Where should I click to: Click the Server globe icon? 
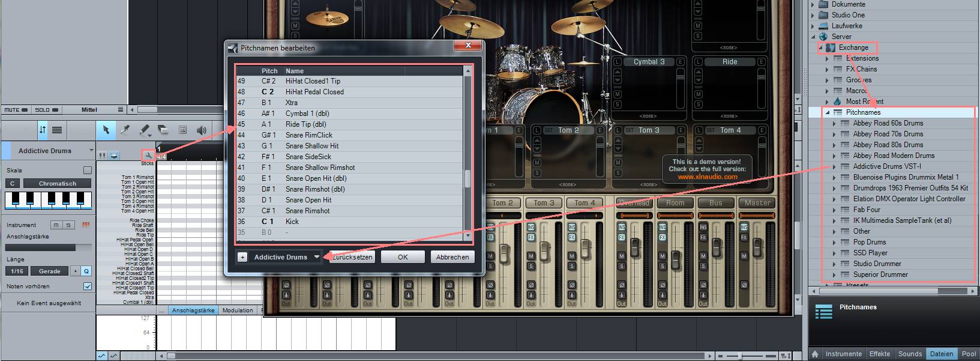[x=823, y=37]
